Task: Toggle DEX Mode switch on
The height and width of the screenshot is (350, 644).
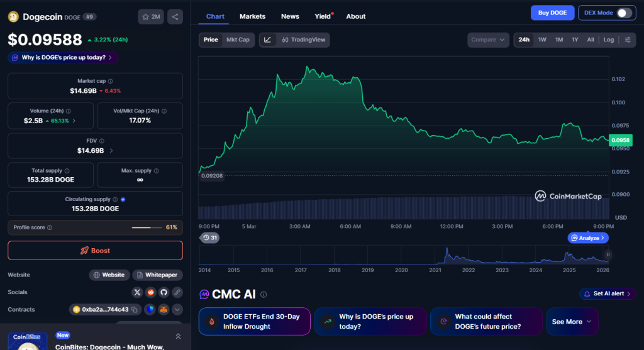Action: (623, 13)
